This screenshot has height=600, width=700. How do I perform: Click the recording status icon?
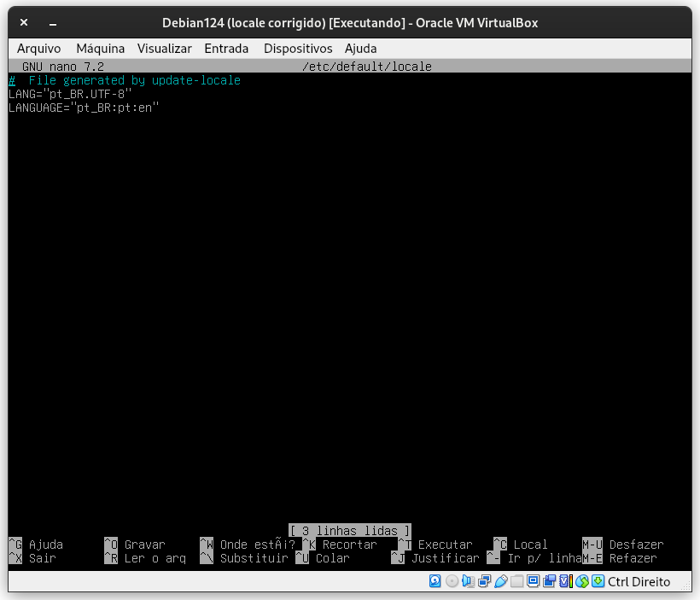click(550, 581)
